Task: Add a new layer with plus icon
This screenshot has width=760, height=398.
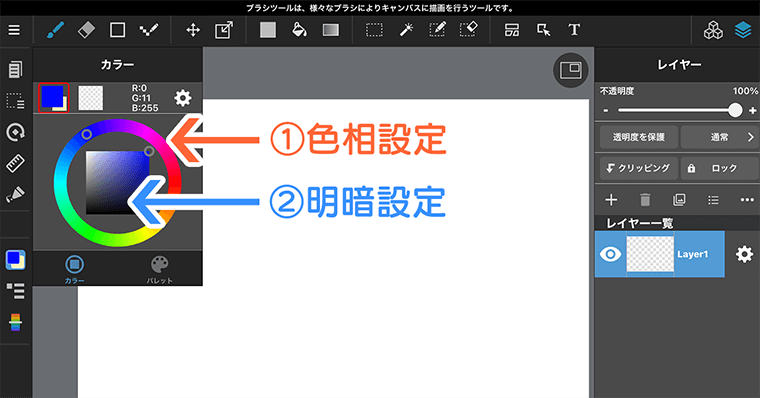Action: [x=611, y=200]
